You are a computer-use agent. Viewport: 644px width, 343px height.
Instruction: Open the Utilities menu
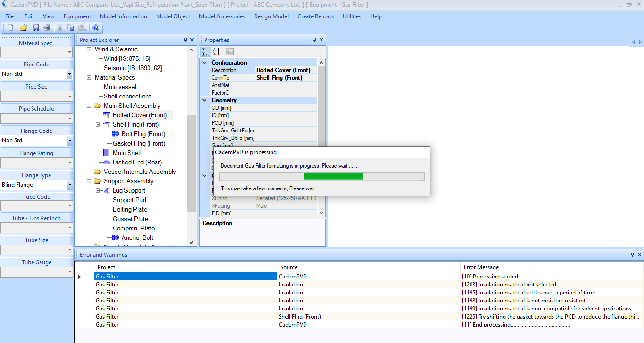click(x=352, y=16)
